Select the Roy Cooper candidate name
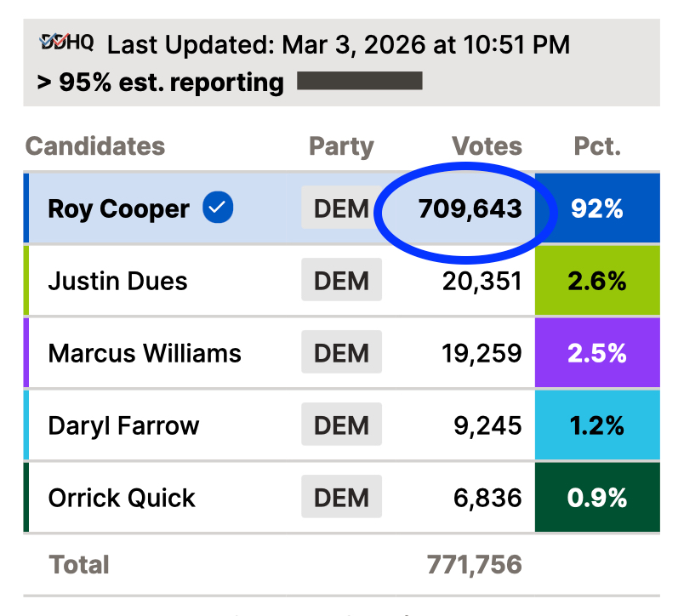This screenshot has height=616, width=684. [118, 209]
